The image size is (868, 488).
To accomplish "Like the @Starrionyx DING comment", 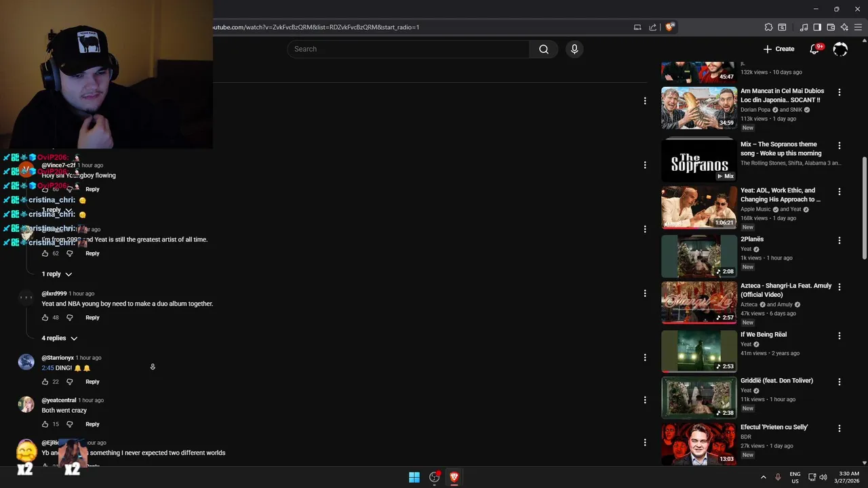I will [45, 382].
